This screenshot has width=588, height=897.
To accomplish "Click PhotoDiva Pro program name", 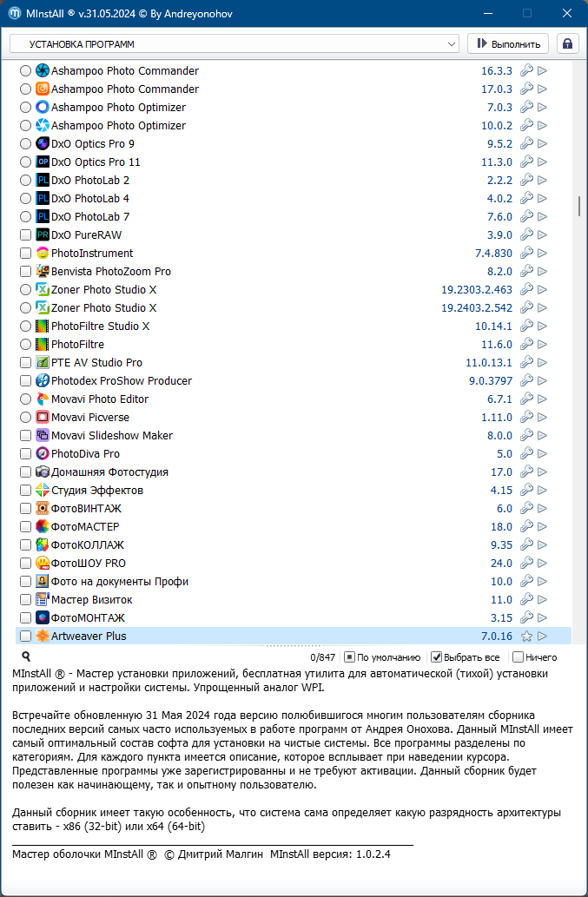I will click(x=86, y=453).
